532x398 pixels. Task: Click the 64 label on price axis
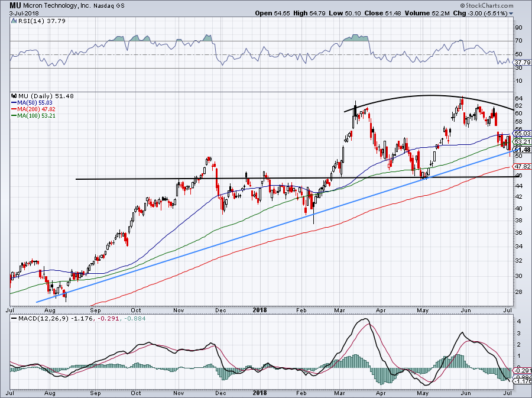(x=518, y=98)
